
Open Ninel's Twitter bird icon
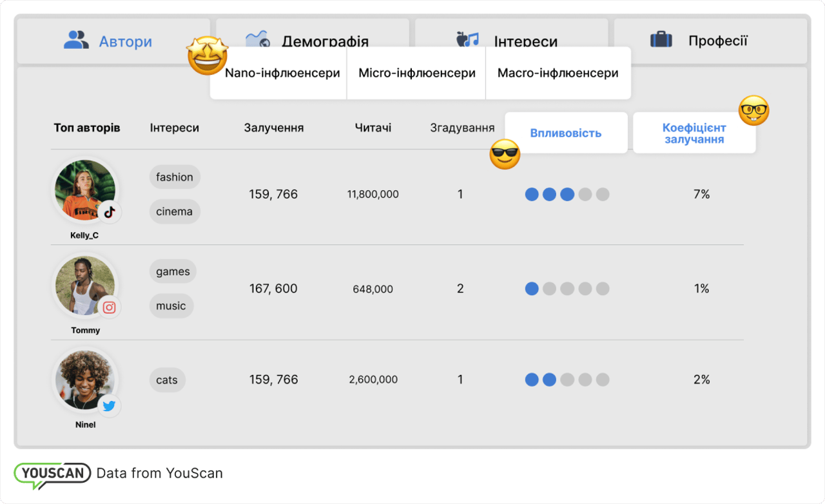[x=110, y=406]
